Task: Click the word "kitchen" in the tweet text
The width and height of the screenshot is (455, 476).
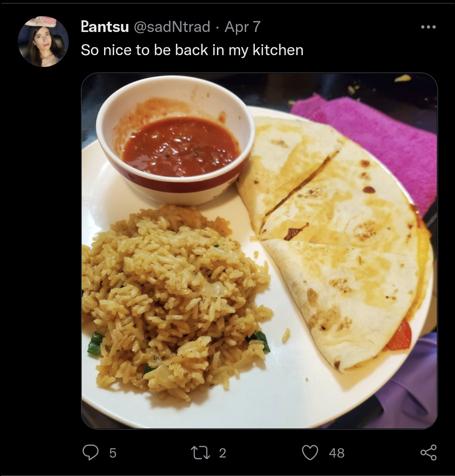Action: (278, 50)
